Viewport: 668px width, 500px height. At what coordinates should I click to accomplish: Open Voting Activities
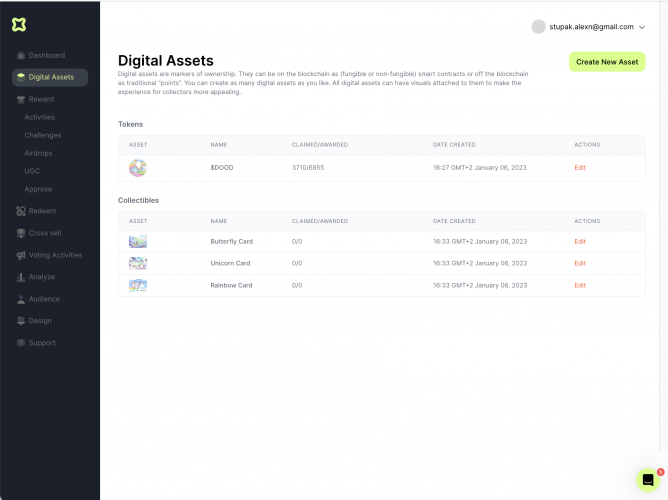pos(55,255)
